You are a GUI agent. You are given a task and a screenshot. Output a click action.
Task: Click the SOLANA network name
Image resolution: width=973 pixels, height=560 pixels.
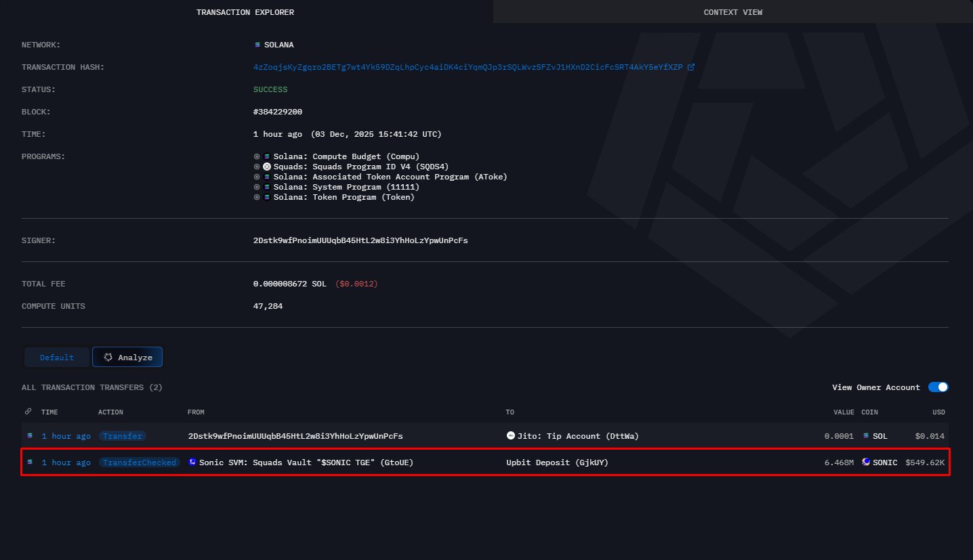coord(279,45)
